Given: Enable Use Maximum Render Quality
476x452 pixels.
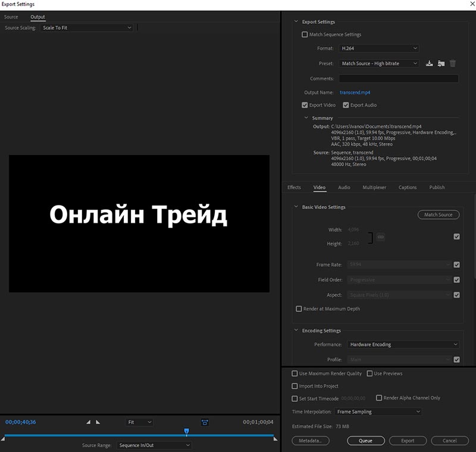Looking at the screenshot, I should 295,373.
